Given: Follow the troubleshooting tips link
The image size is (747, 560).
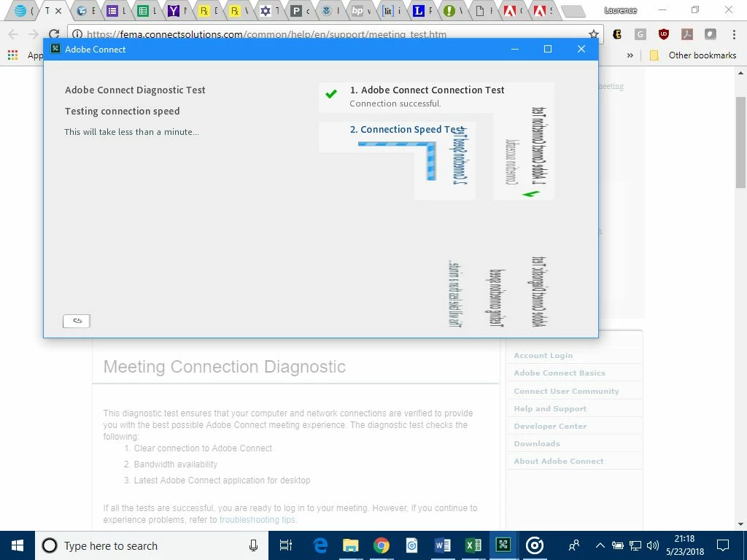Looking at the screenshot, I should (x=258, y=519).
